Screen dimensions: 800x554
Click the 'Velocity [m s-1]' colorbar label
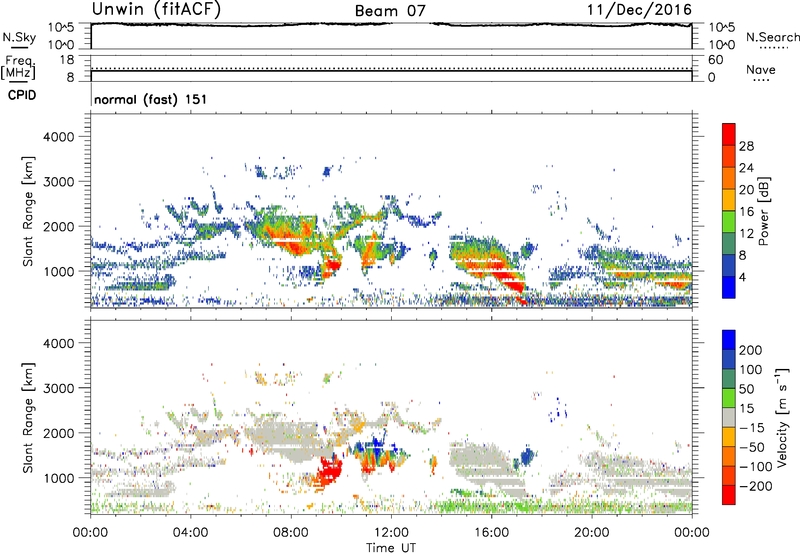pos(781,417)
